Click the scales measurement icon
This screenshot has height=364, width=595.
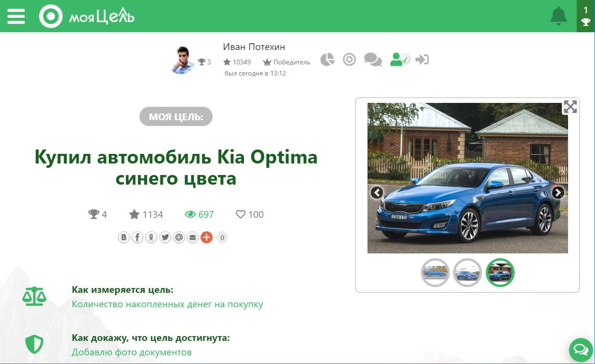click(34, 296)
